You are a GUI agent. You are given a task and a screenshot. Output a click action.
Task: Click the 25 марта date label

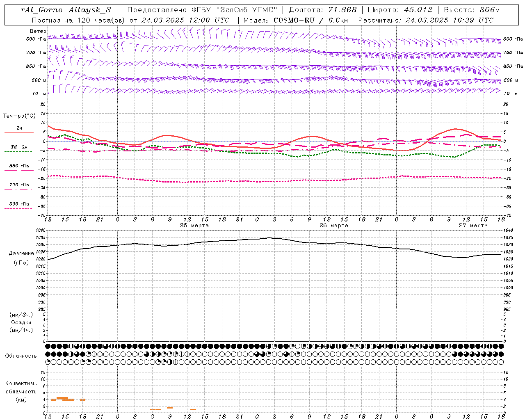tap(194, 226)
